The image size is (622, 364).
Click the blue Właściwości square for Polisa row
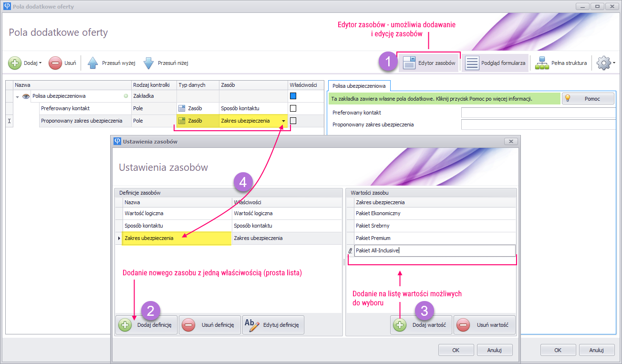pos(293,96)
